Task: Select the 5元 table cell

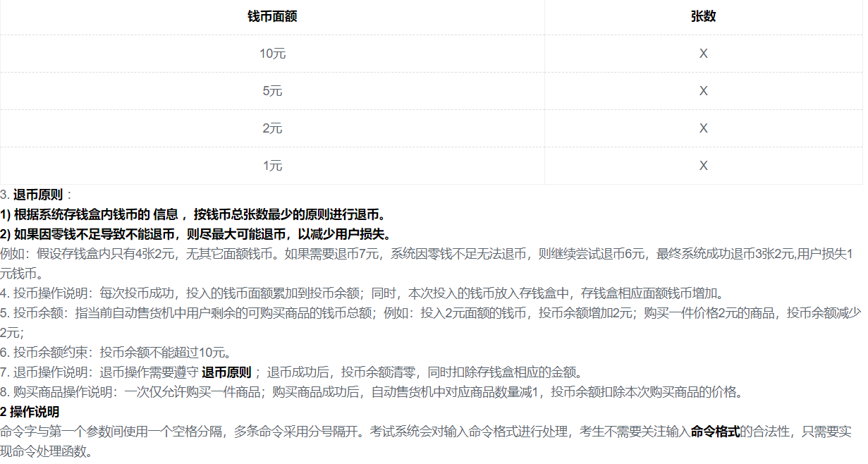Action: tap(273, 90)
